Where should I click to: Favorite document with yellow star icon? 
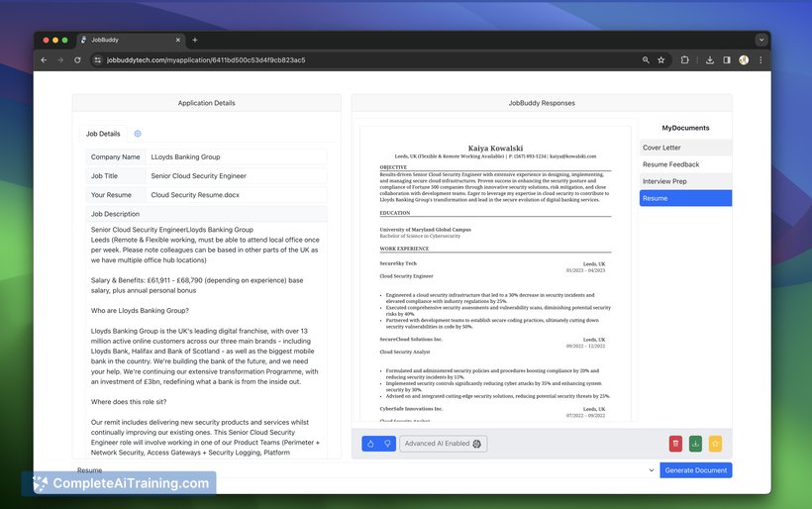[715, 444]
